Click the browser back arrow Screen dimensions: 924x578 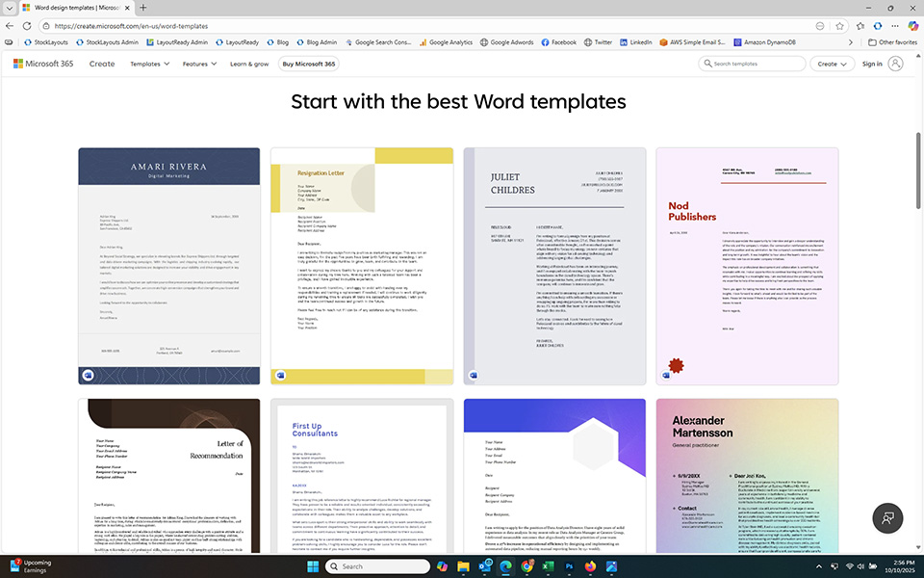[10, 26]
